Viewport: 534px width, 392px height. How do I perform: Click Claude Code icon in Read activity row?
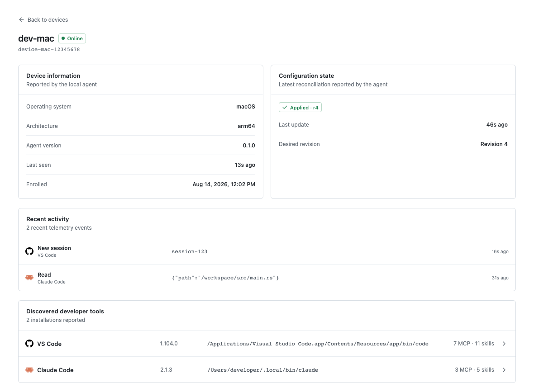click(x=29, y=278)
